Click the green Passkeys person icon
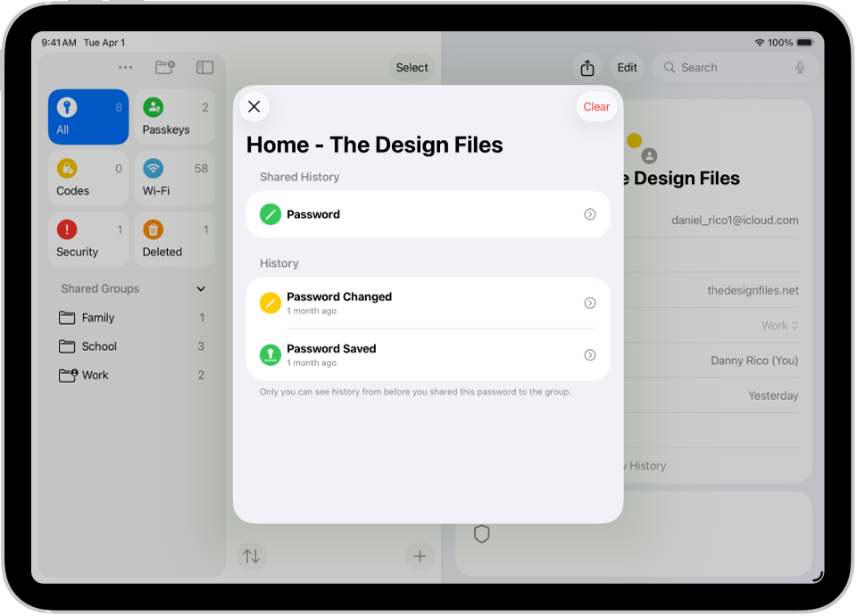The height and width of the screenshot is (616, 857). pyautogui.click(x=153, y=107)
